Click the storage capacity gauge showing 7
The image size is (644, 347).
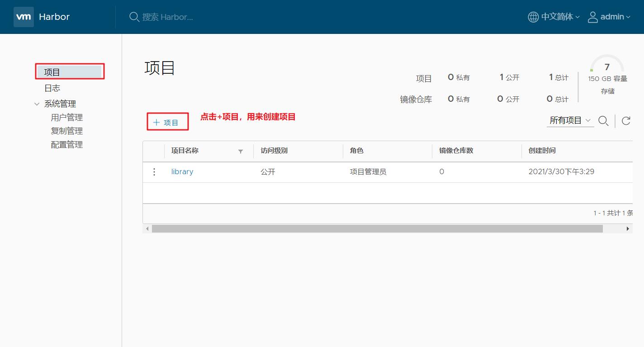[x=607, y=64]
